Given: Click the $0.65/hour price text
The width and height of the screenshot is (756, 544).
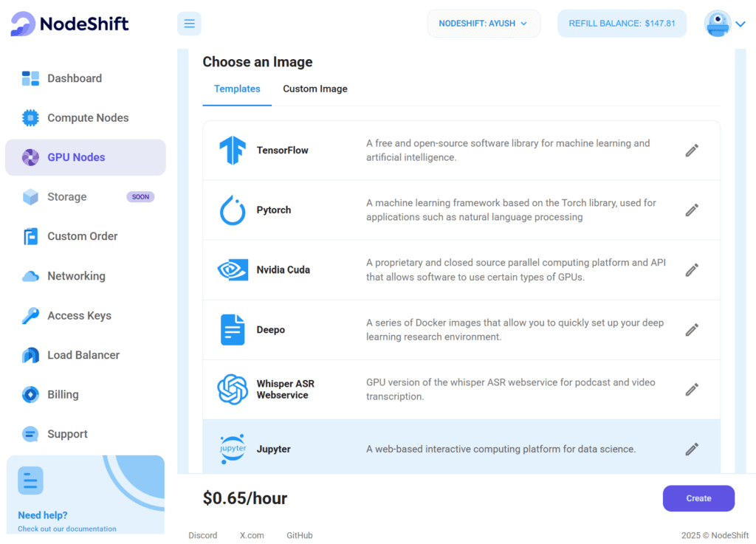Looking at the screenshot, I should point(245,498).
